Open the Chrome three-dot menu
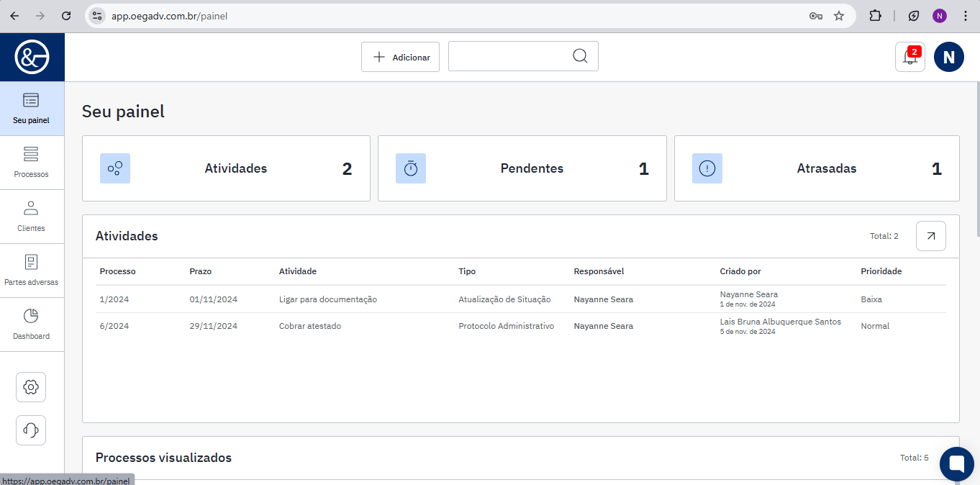The image size is (980, 485). 965,16
